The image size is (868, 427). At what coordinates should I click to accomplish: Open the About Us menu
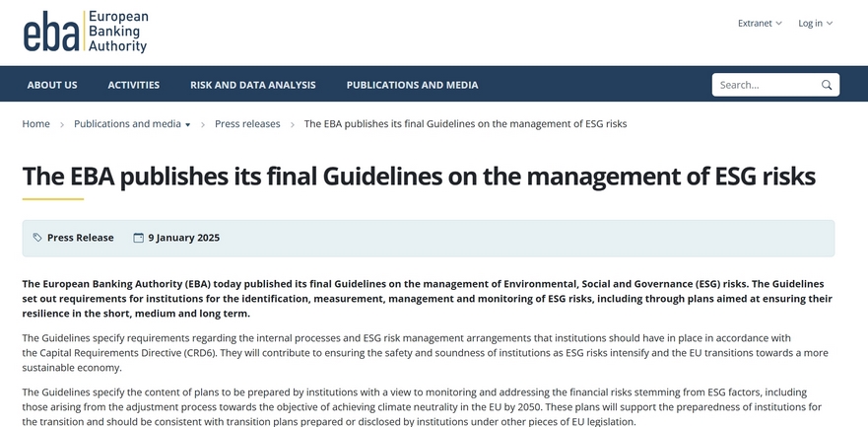(x=52, y=85)
